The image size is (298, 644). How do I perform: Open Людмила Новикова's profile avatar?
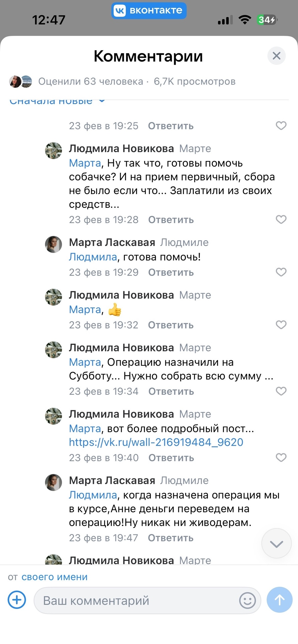coord(53,151)
